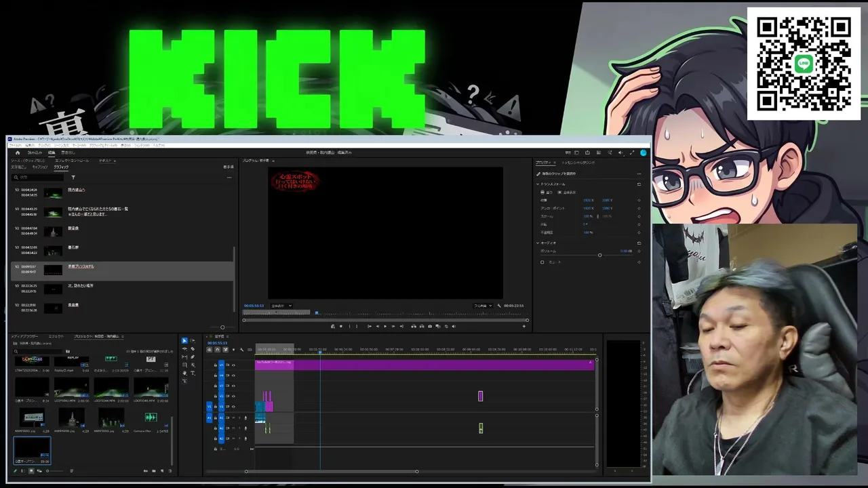Click the timeline playhead position timecode
The height and width of the screenshot is (488, 868).
tap(217, 343)
